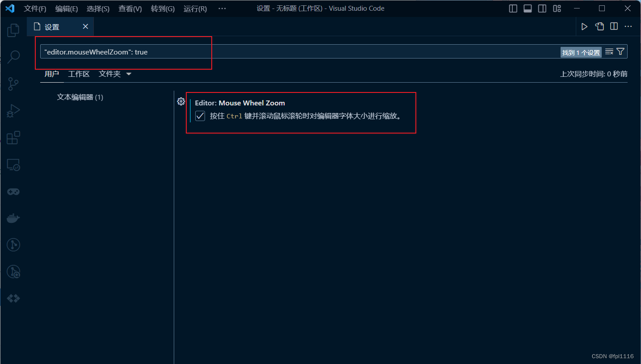Click the Editor: Mouse Wheel Zoom title
Viewport: 641px width, 364px height.
[240, 103]
